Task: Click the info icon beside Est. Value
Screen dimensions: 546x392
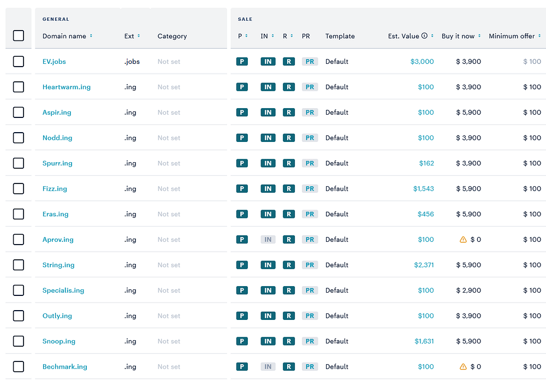Action: tap(424, 36)
